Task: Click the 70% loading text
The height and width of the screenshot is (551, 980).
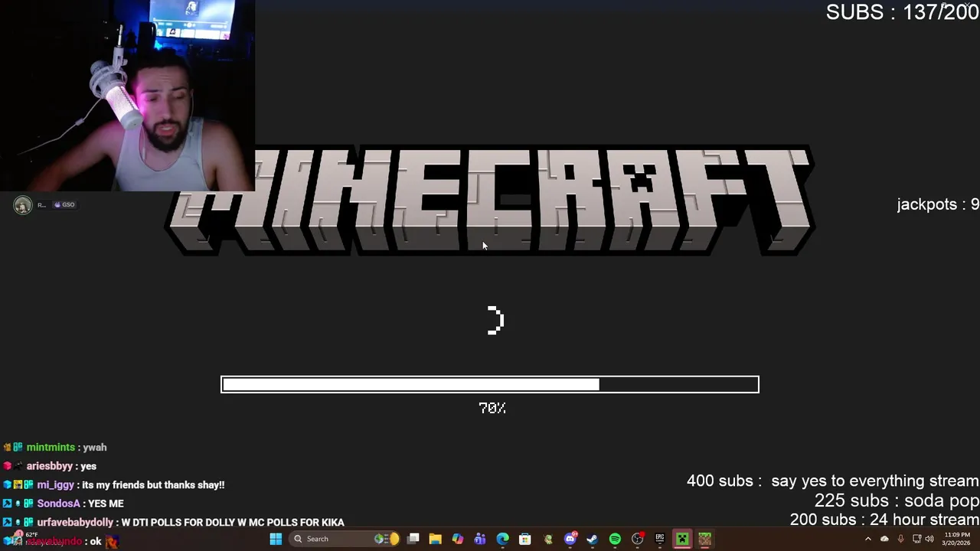Action: click(x=492, y=408)
